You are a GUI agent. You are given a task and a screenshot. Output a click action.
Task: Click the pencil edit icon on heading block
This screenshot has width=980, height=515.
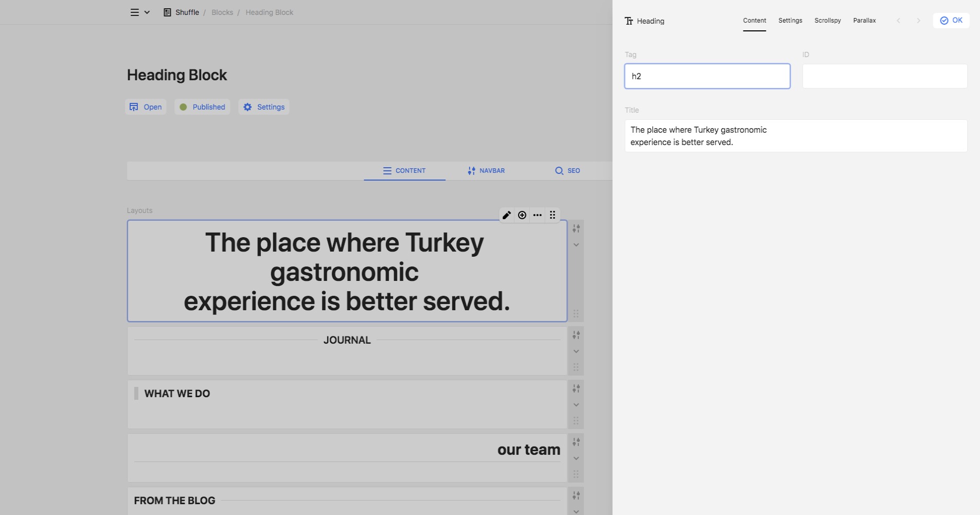point(507,215)
